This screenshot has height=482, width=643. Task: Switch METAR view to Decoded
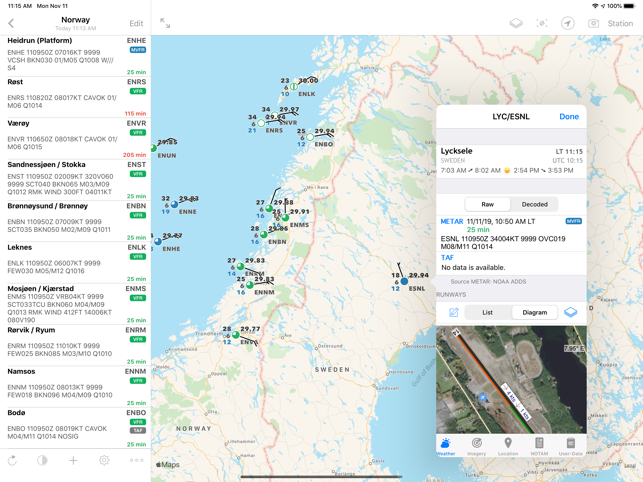[x=534, y=204]
